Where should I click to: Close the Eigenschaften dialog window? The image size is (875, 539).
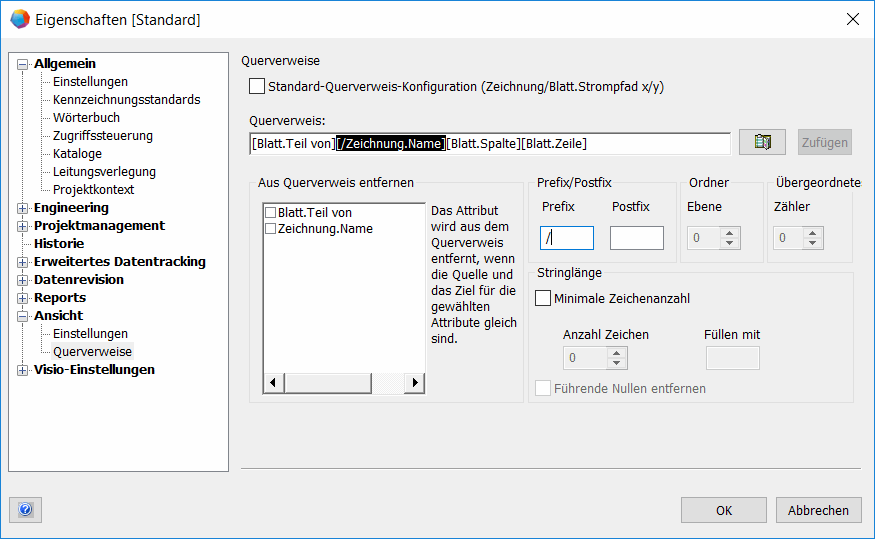852,19
